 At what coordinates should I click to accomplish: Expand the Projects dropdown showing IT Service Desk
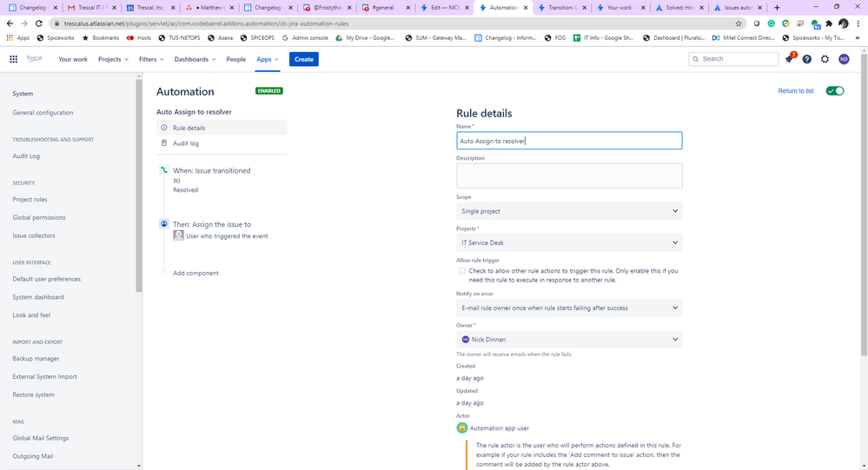[x=569, y=242]
